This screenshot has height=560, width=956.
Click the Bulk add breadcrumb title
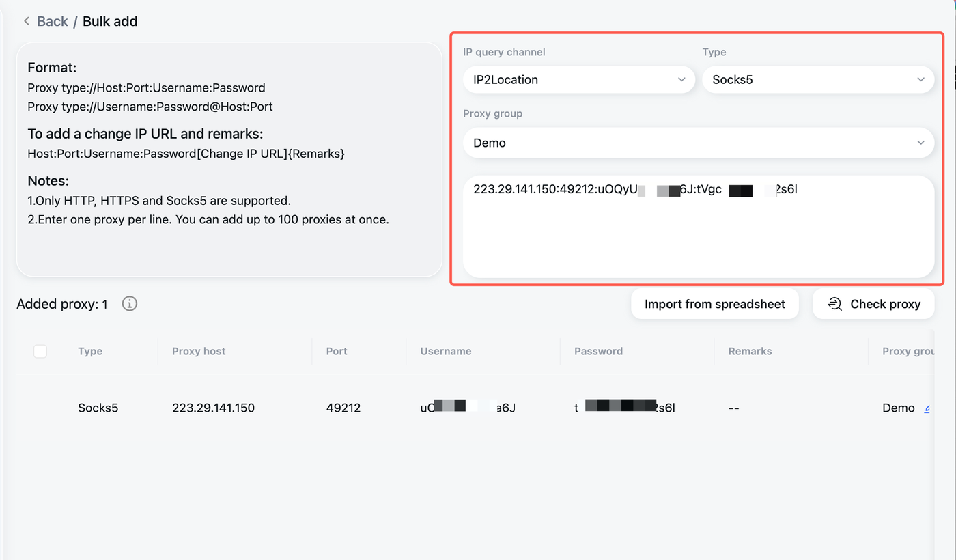(x=110, y=22)
